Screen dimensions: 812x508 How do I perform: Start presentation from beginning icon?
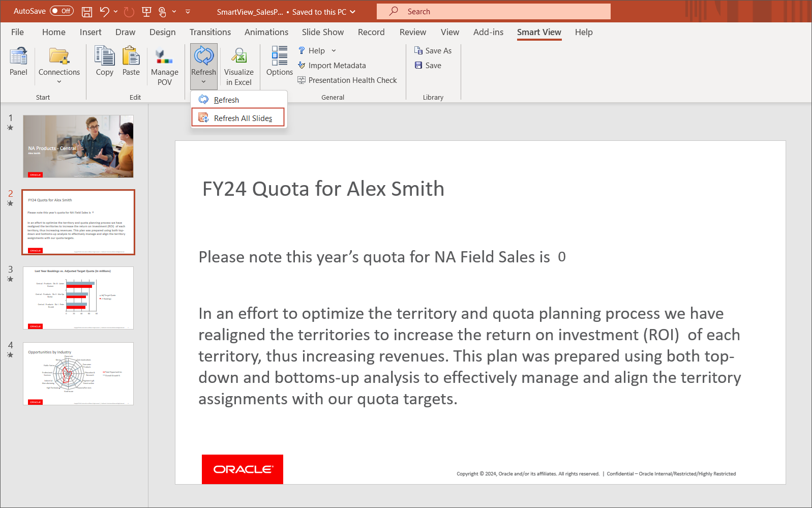tap(146, 11)
